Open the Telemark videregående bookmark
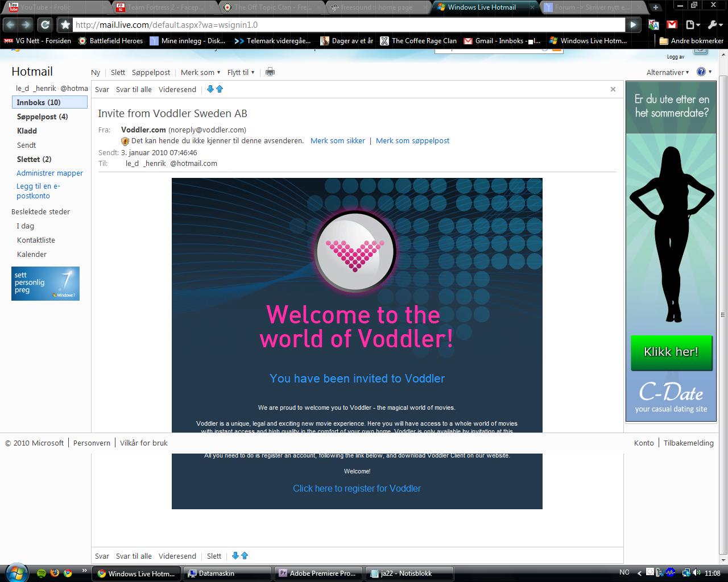Screen dimensions: 728x582 coord(272,41)
